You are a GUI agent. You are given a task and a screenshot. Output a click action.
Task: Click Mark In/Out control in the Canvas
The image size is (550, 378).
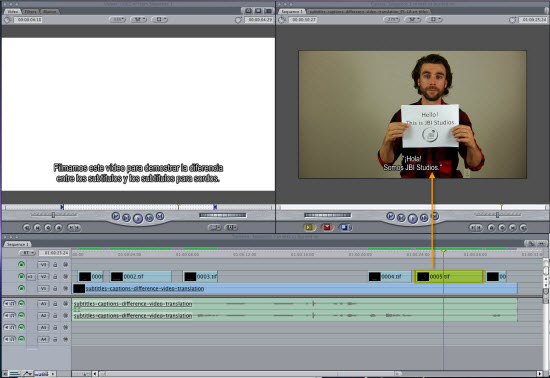pos(476,228)
